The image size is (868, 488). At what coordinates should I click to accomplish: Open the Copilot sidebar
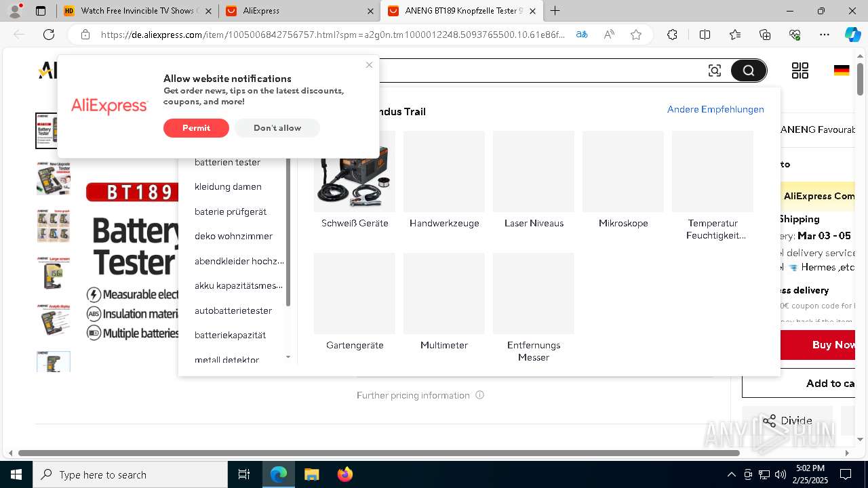(852, 35)
